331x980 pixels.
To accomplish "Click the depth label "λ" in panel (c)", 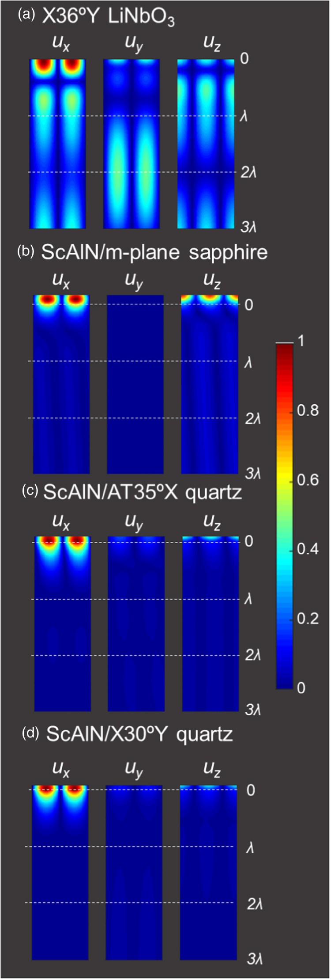I will pyautogui.click(x=248, y=599).
